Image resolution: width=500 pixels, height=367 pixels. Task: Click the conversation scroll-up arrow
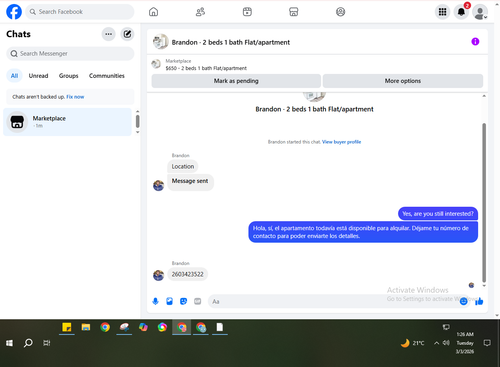484,96
